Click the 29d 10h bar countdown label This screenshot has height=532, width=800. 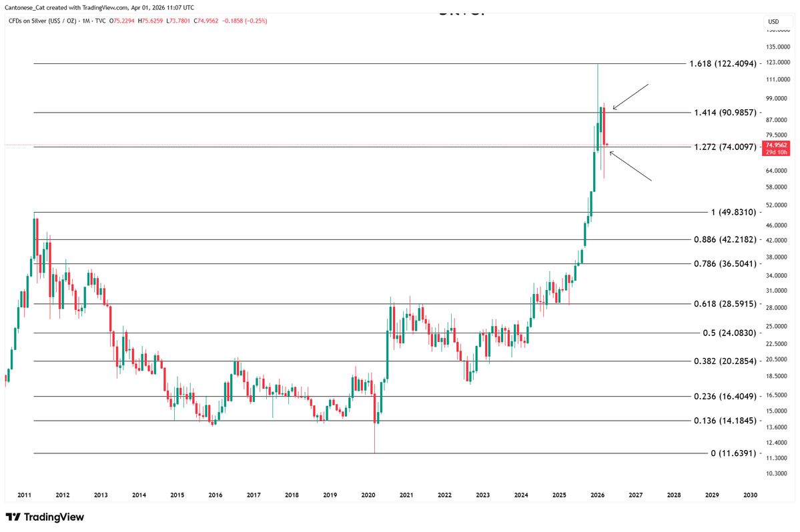point(776,153)
